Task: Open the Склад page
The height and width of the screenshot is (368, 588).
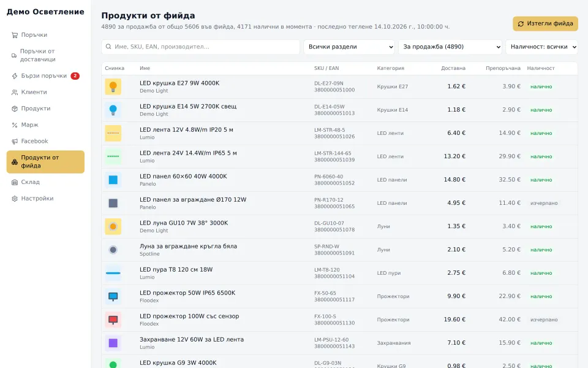Action: tap(45, 182)
